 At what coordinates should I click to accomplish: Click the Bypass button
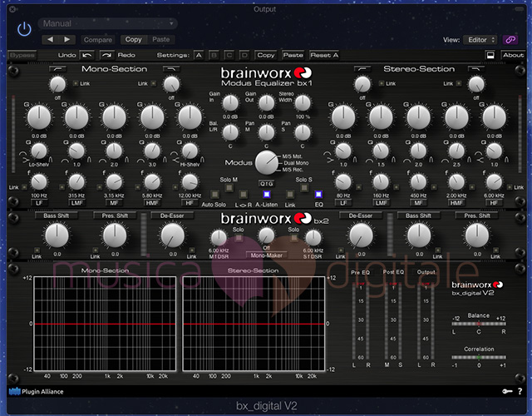[22, 55]
